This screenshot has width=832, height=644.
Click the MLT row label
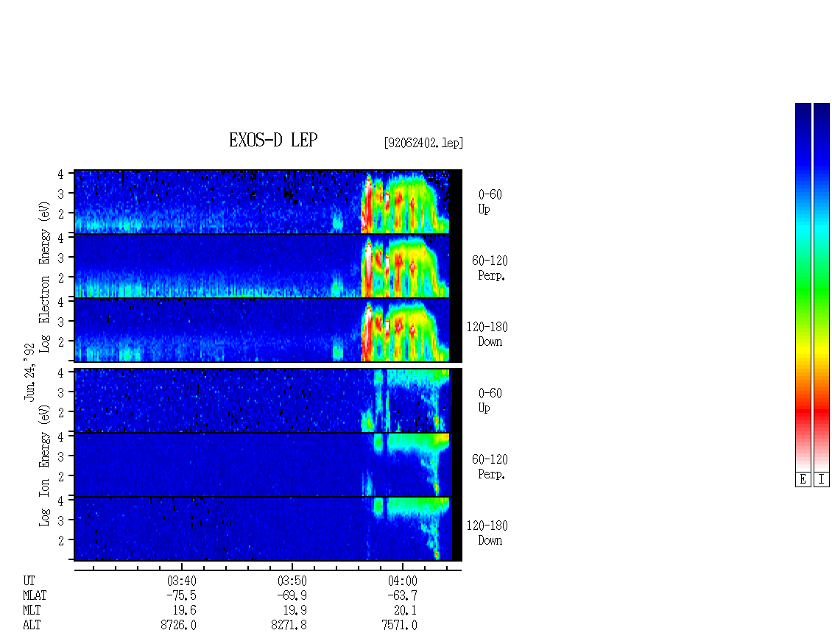click(32, 611)
